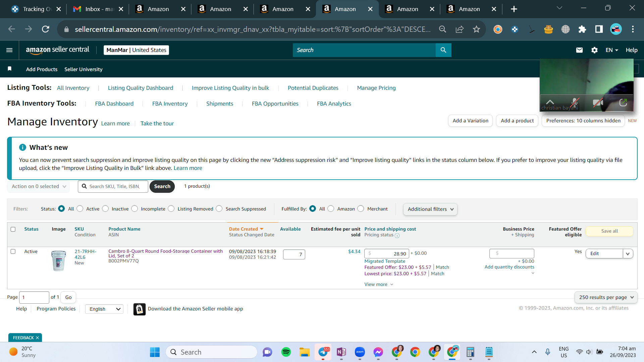
Task: Tick the checkbox for the Cambro product row
Action: 13,251
